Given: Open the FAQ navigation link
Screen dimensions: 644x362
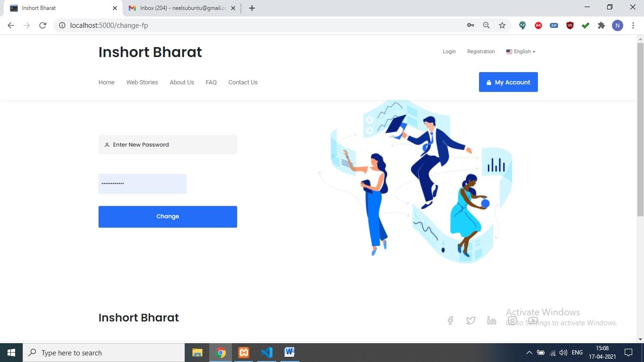Looking at the screenshot, I should click(x=211, y=82).
